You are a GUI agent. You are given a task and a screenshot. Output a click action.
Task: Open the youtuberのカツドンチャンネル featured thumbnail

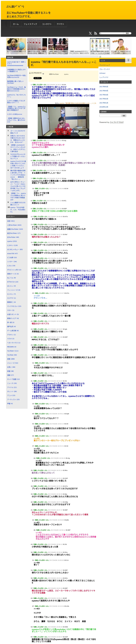[x=79, y=46]
